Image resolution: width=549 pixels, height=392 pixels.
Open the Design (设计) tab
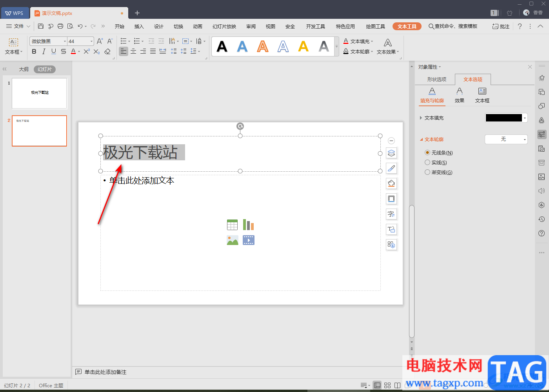[x=158, y=26]
